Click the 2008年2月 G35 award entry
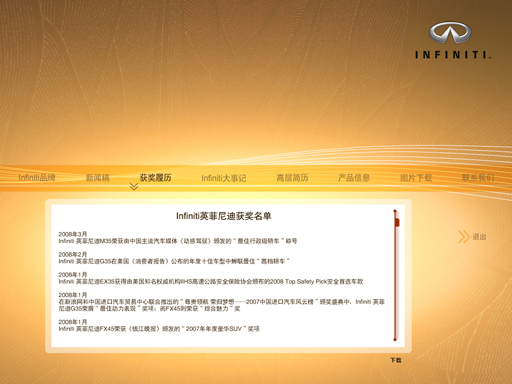The height and width of the screenshot is (384, 512). coord(174,258)
